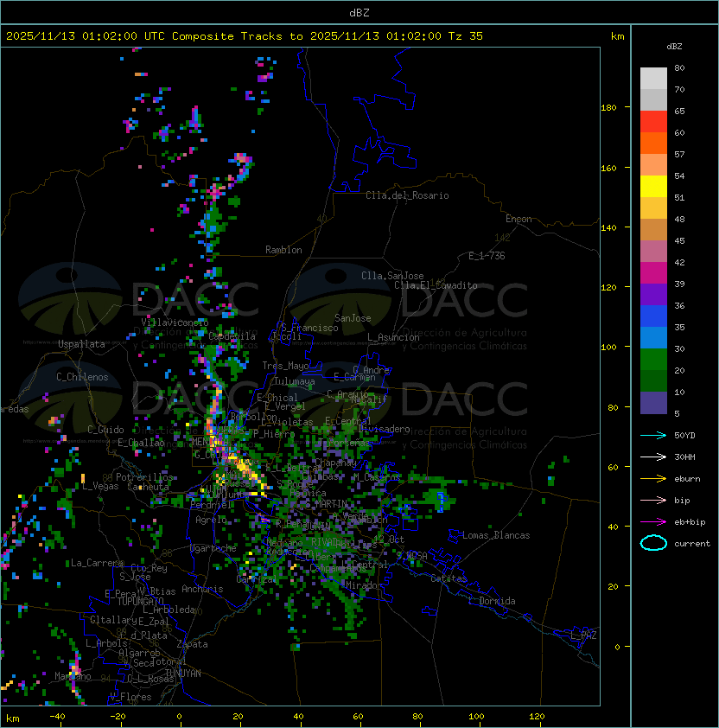Click the 'Lomas_Blancas' map label
The height and width of the screenshot is (728, 719).
[496, 535]
